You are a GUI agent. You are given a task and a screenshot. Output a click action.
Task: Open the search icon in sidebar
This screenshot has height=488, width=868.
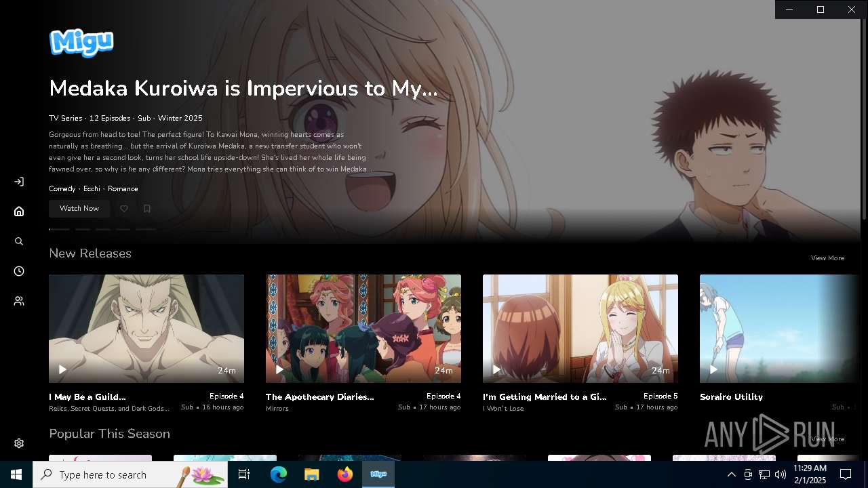(19, 241)
